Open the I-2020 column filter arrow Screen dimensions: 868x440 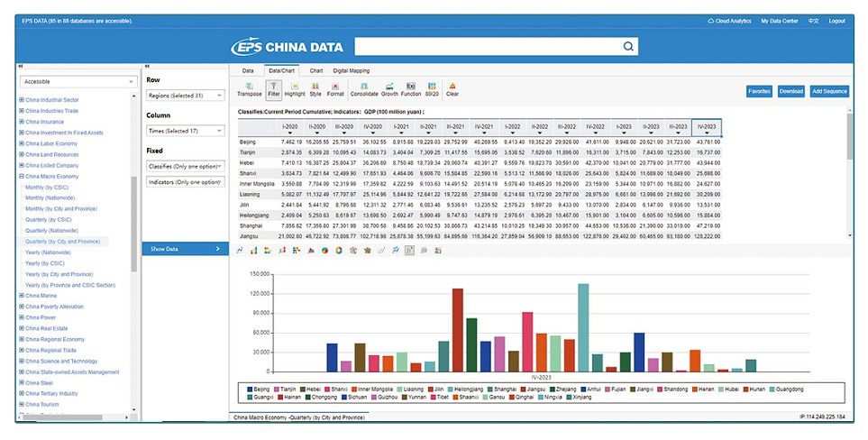[290, 133]
